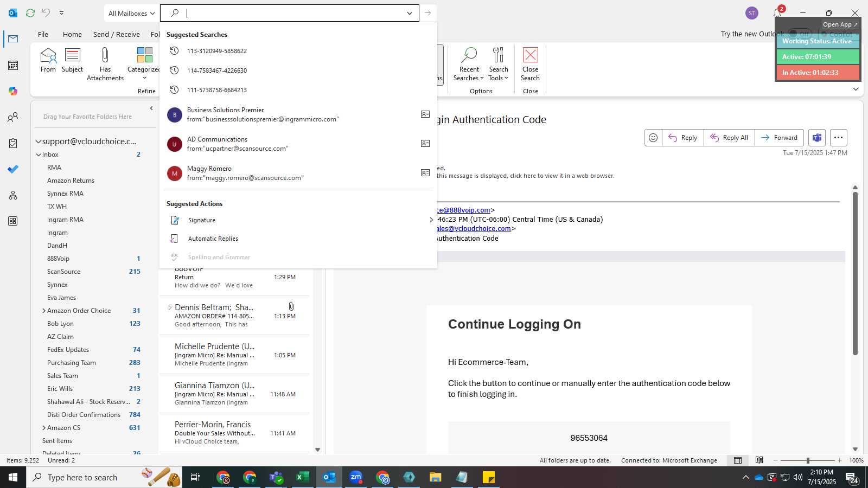Select Automatic Replies suggested action

(298, 239)
